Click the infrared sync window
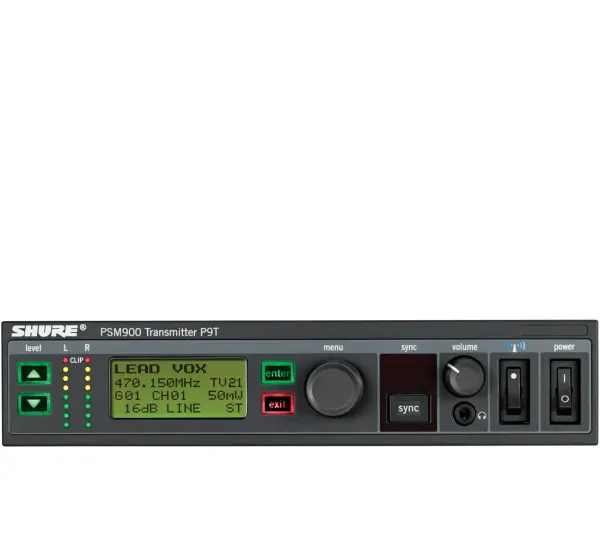This screenshot has width=600, height=545. pyautogui.click(x=408, y=371)
